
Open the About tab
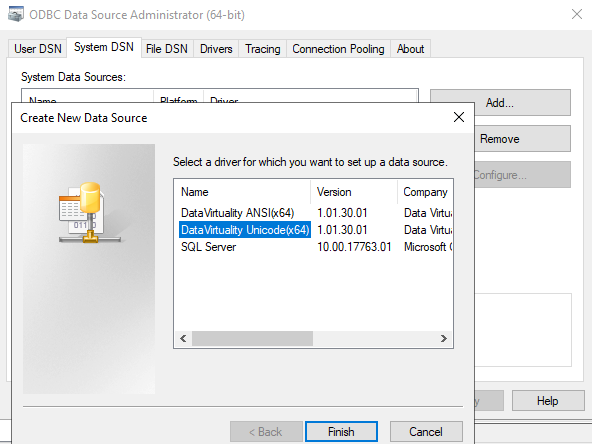pyautogui.click(x=410, y=49)
